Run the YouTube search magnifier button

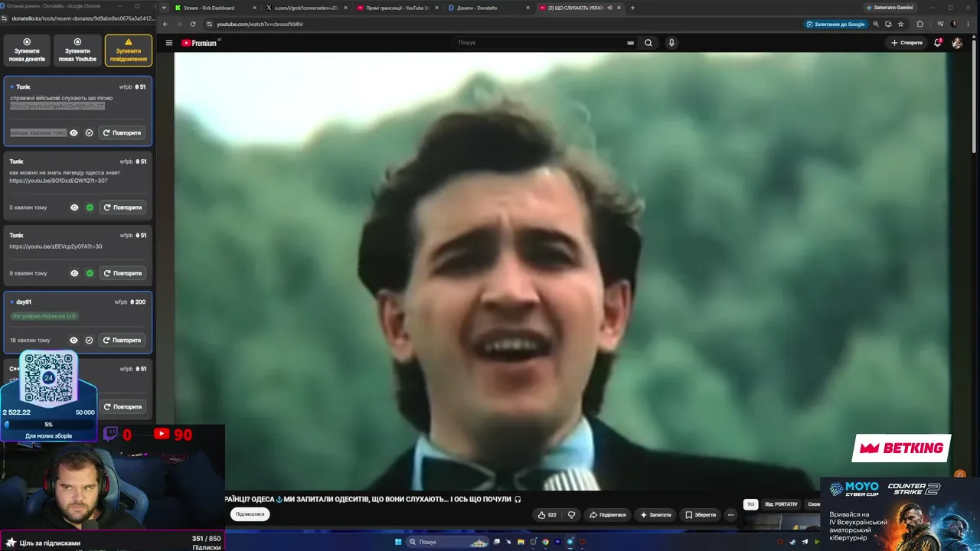pos(648,43)
